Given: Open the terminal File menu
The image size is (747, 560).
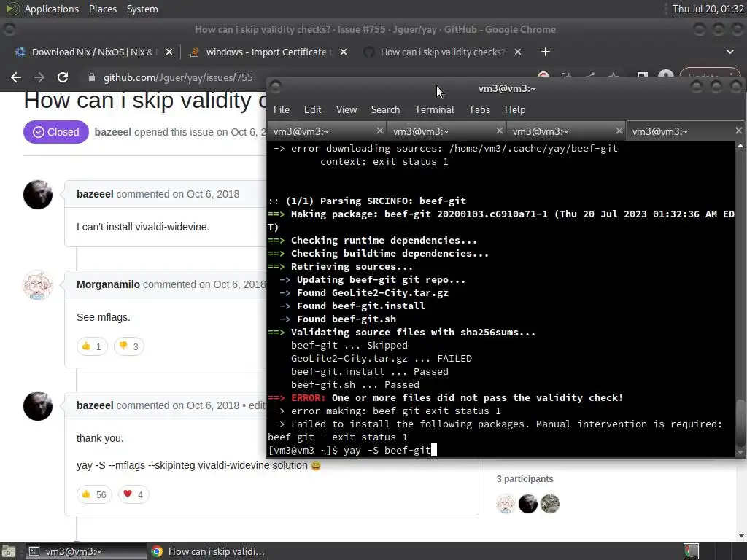Looking at the screenshot, I should (281, 109).
